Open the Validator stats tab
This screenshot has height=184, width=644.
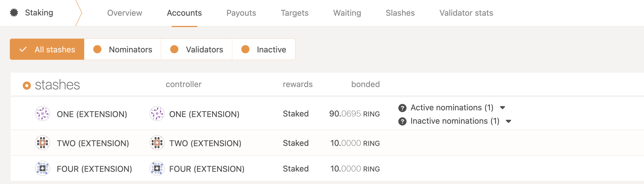point(466,13)
